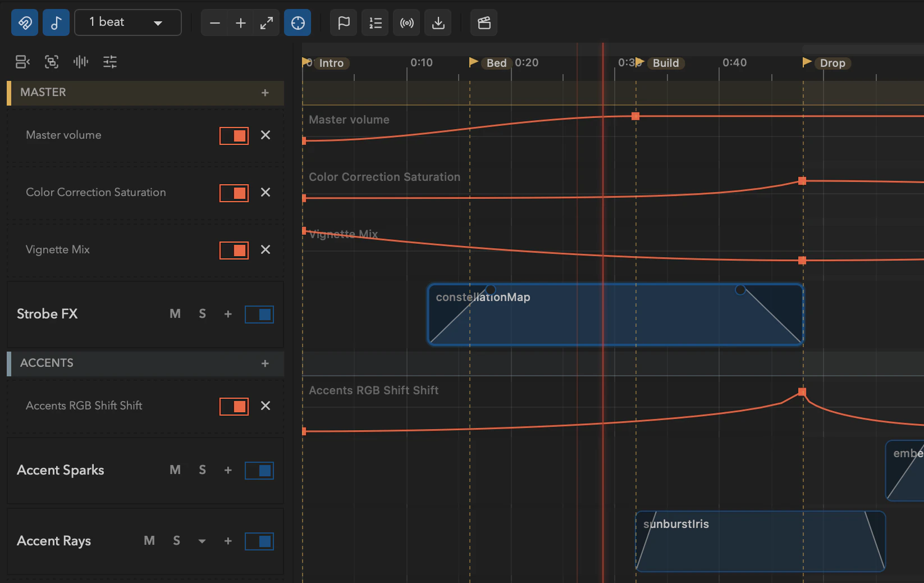The height and width of the screenshot is (583, 924).
Task: Open the 1 beat snap dropdown
Action: (128, 22)
